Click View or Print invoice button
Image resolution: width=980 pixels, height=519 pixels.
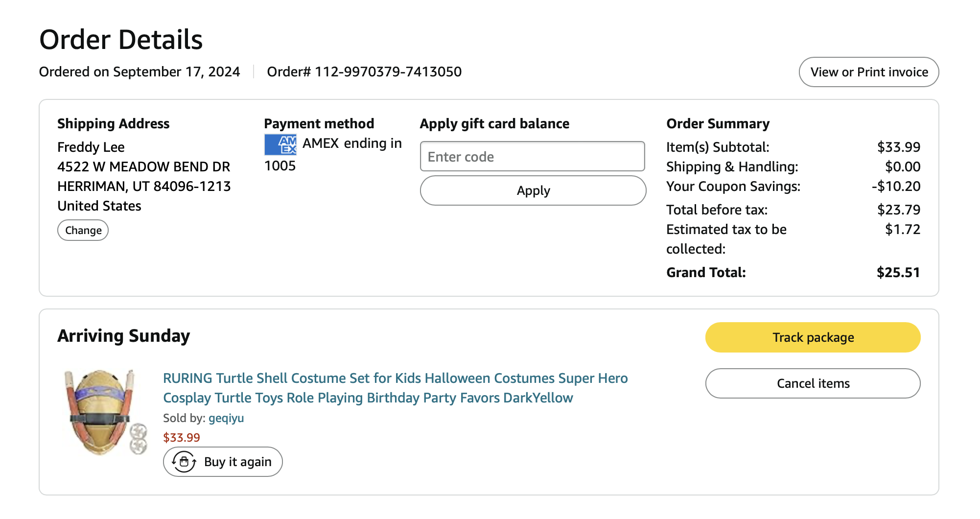tap(869, 72)
